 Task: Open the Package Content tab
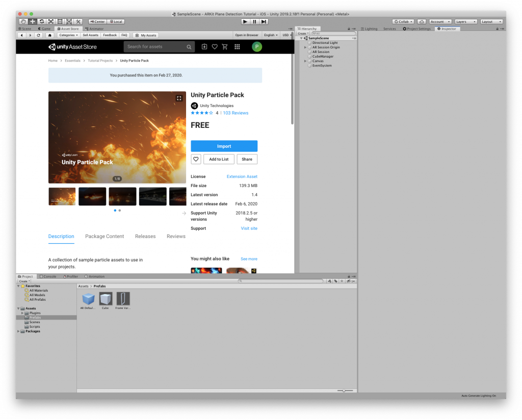click(x=105, y=237)
